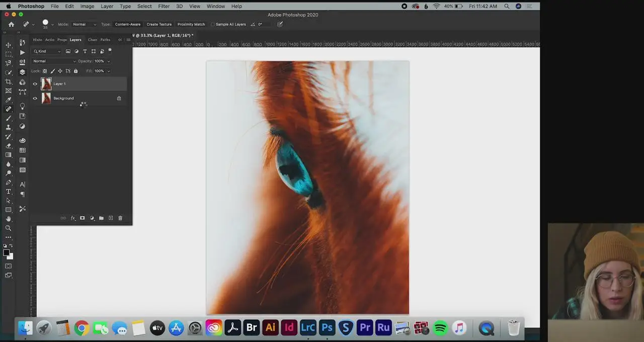Select the Clone Stamp tool
This screenshot has height=342, width=644.
tap(8, 127)
